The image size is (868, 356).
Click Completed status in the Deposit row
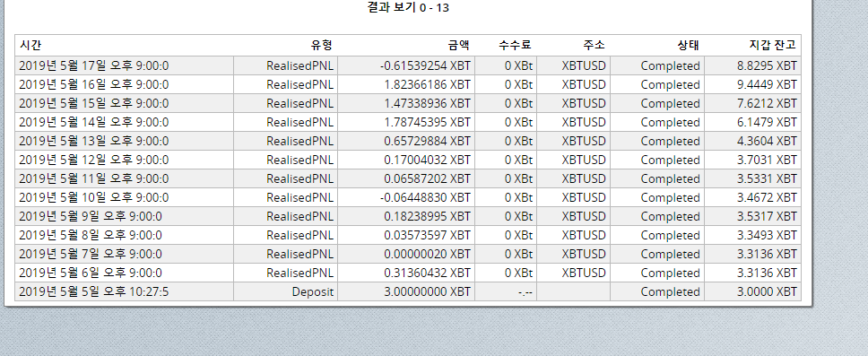(657, 291)
